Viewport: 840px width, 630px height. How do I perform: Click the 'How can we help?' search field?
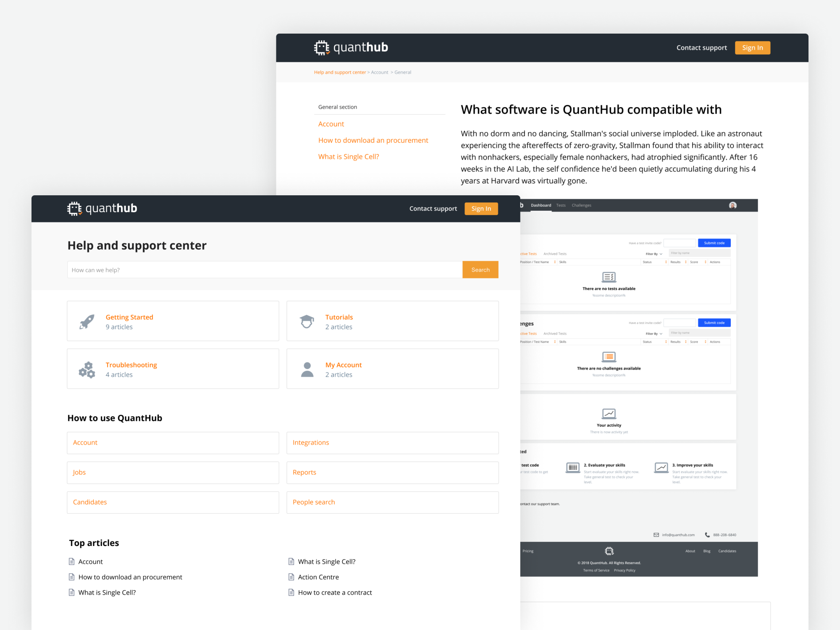click(x=265, y=270)
